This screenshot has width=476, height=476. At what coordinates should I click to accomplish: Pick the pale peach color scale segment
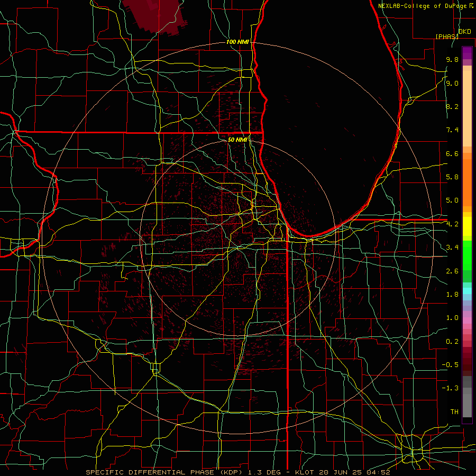pos(467,108)
